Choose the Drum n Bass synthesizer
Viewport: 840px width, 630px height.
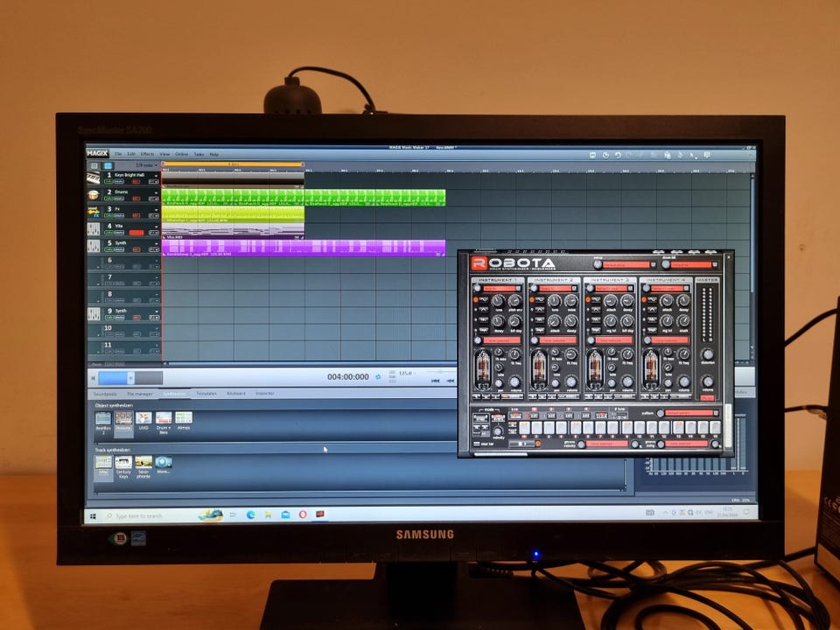pos(164,418)
